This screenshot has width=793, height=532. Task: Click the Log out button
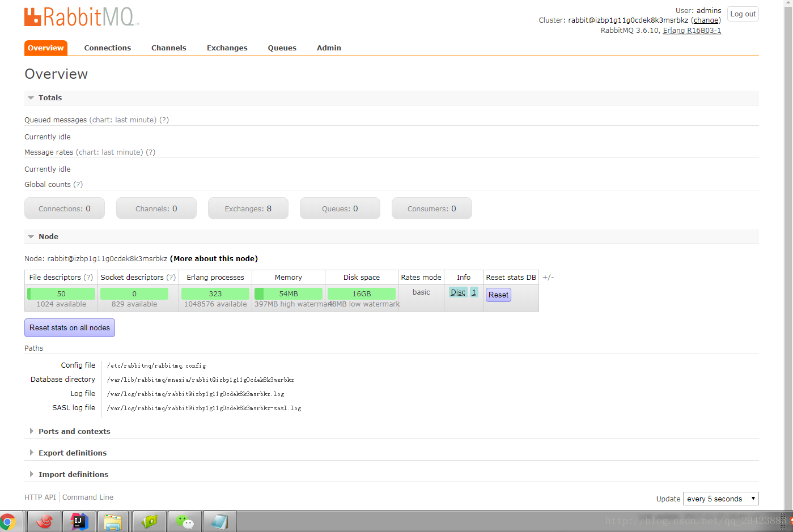coord(743,14)
